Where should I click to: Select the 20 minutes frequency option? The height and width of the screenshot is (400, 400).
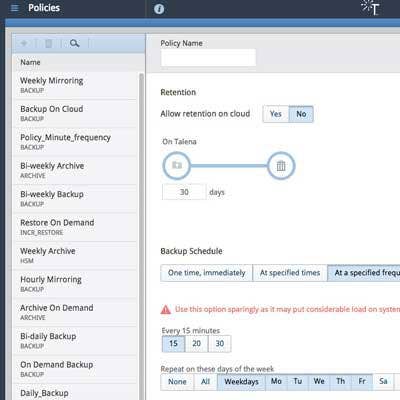click(196, 344)
